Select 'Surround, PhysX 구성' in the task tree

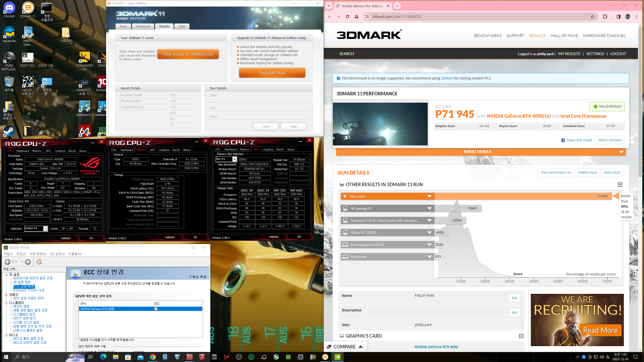[29, 290]
